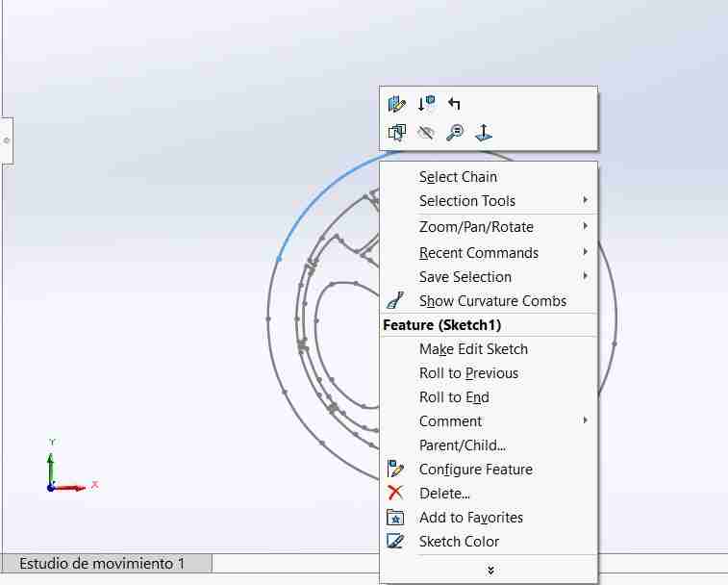Choose Delete... from context menu
728x585 pixels.
(489, 494)
